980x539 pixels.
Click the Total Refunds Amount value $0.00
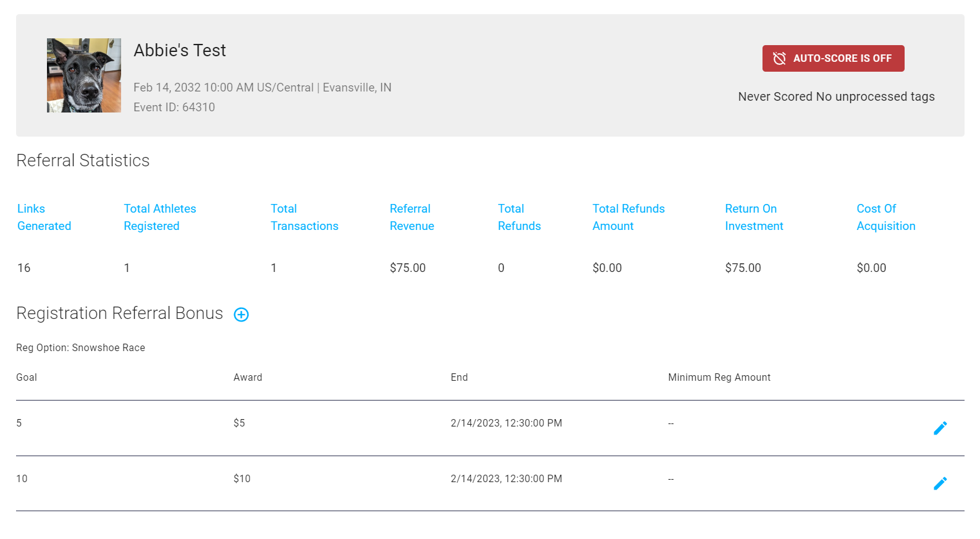tap(607, 268)
